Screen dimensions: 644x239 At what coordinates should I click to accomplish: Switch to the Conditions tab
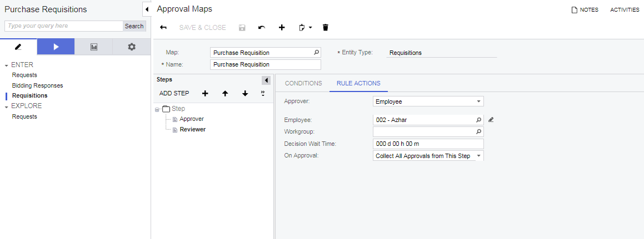pyautogui.click(x=303, y=83)
